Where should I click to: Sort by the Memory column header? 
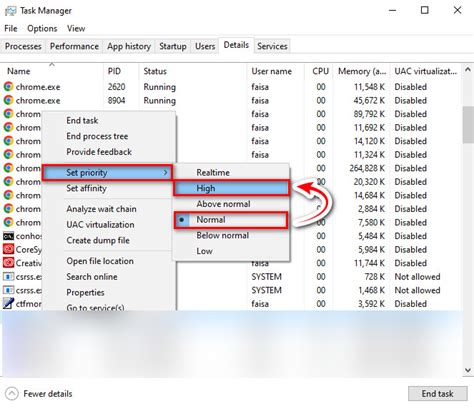point(362,71)
